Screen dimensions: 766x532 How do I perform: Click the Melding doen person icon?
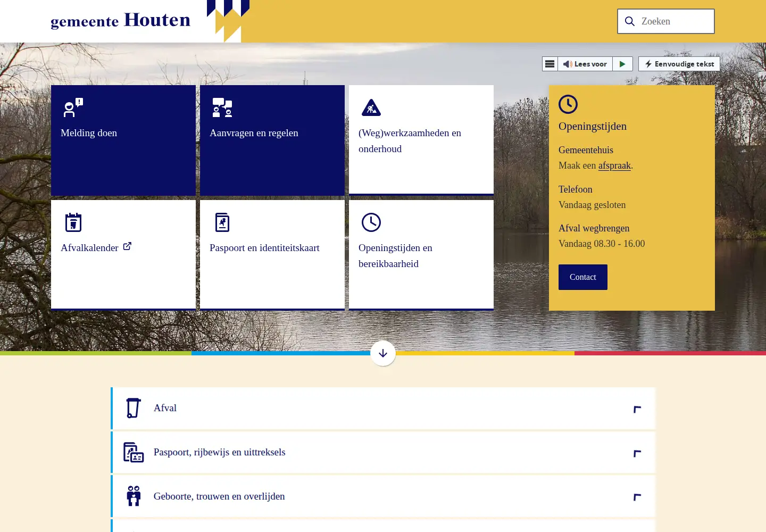pos(73,107)
